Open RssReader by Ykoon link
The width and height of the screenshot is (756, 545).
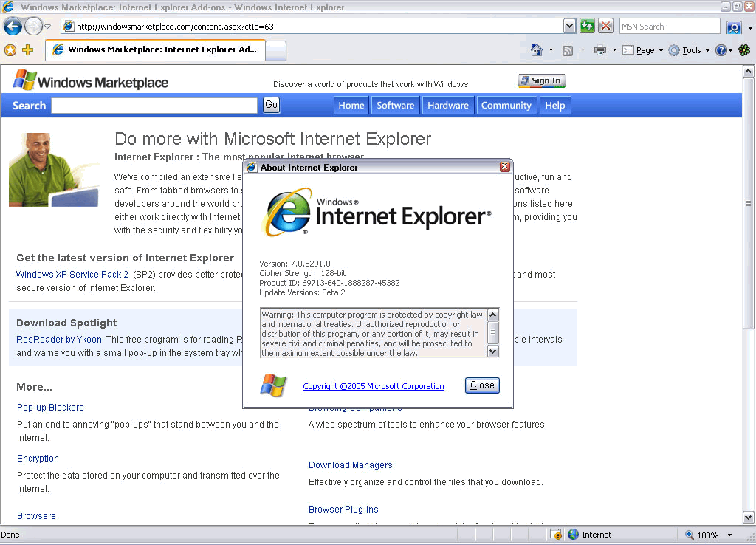[59, 340]
